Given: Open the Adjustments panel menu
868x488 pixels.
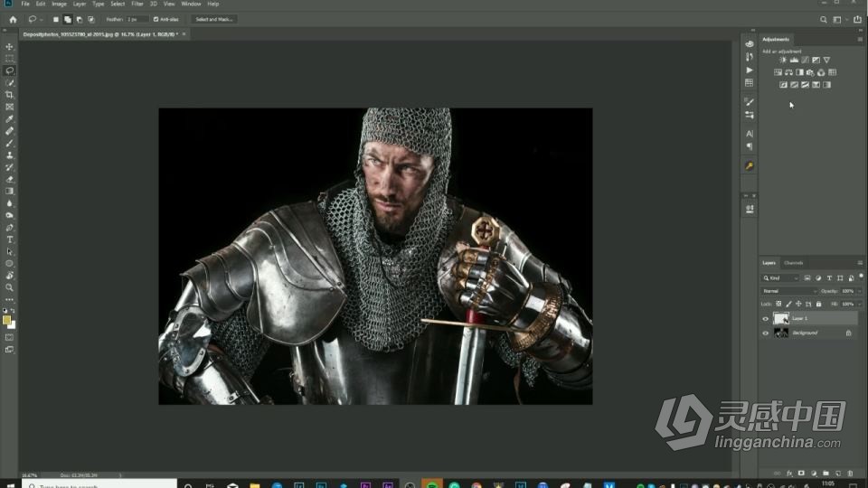Looking at the screenshot, I should tap(860, 39).
